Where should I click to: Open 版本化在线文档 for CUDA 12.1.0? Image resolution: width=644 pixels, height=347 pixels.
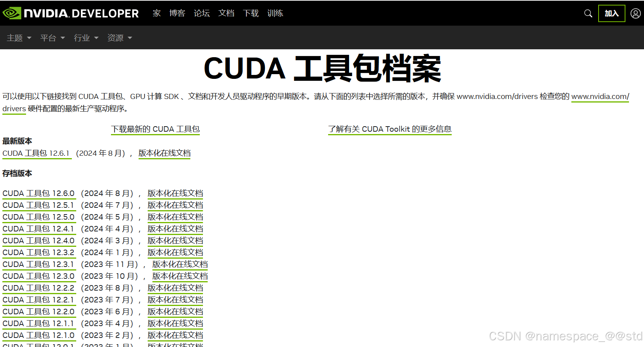(175, 336)
